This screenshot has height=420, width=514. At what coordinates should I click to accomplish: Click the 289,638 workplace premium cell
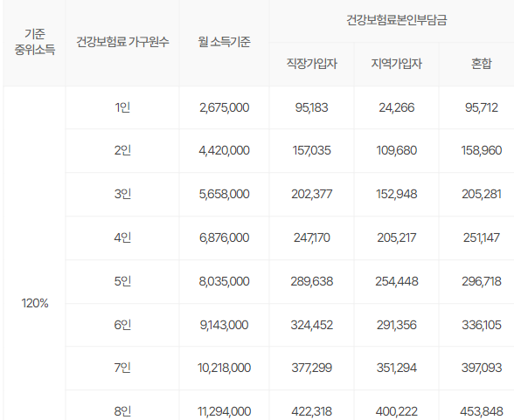point(312,281)
